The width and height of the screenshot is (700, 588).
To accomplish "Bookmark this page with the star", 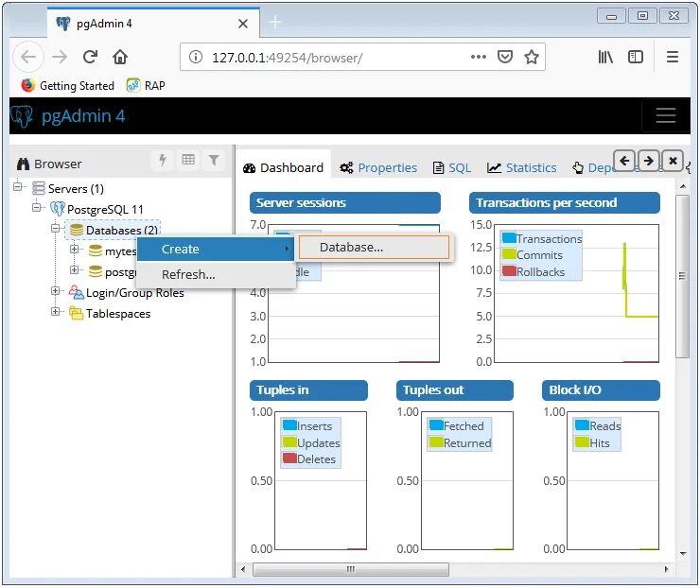I will click(x=532, y=57).
